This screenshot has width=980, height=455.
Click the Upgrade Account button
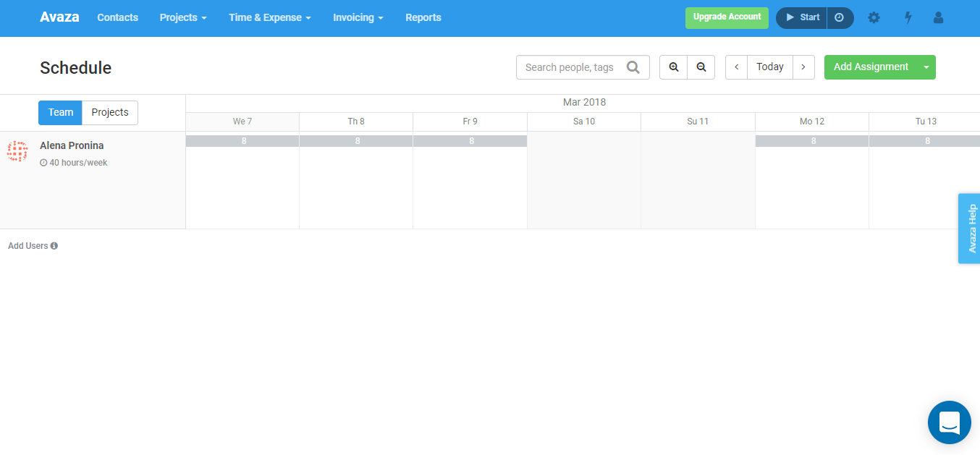pyautogui.click(x=727, y=17)
